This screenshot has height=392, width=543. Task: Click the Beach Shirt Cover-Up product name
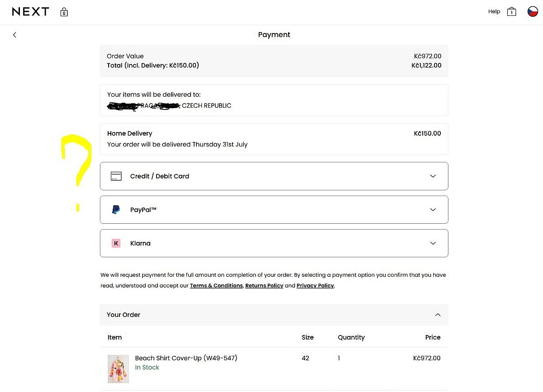[x=186, y=358]
